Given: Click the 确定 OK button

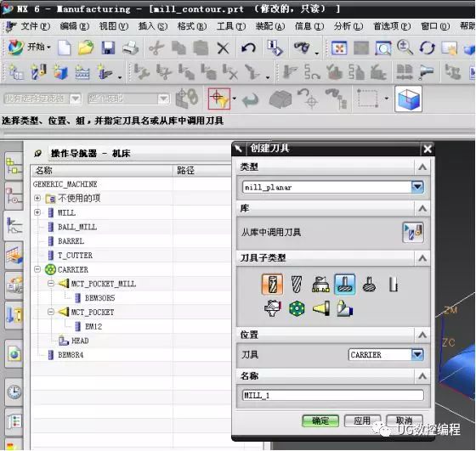Looking at the screenshot, I should click(x=320, y=420).
